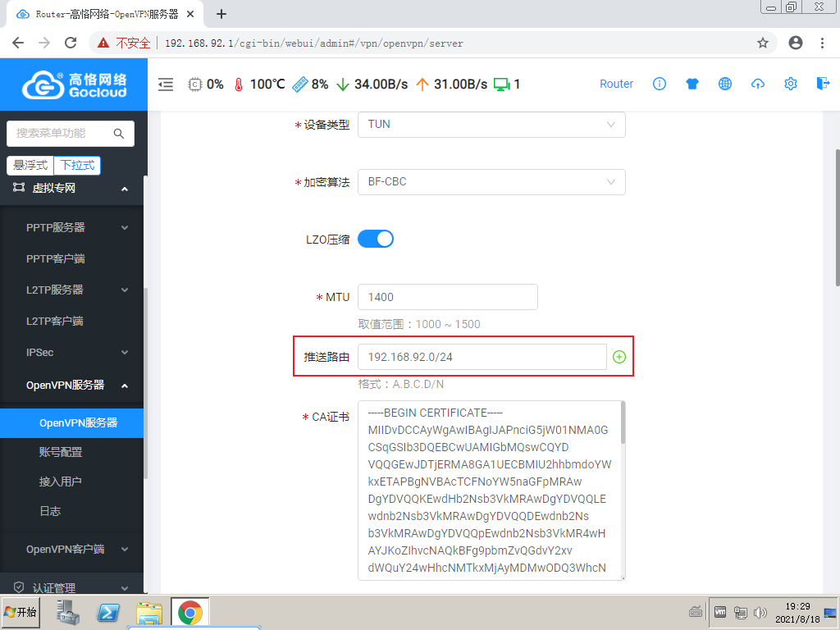Click the Gocloud logo
The width and height of the screenshot is (840, 630).
[x=74, y=84]
